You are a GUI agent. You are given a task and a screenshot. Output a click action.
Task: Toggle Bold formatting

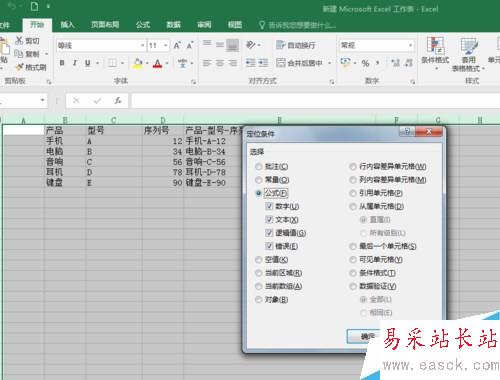pos(62,63)
